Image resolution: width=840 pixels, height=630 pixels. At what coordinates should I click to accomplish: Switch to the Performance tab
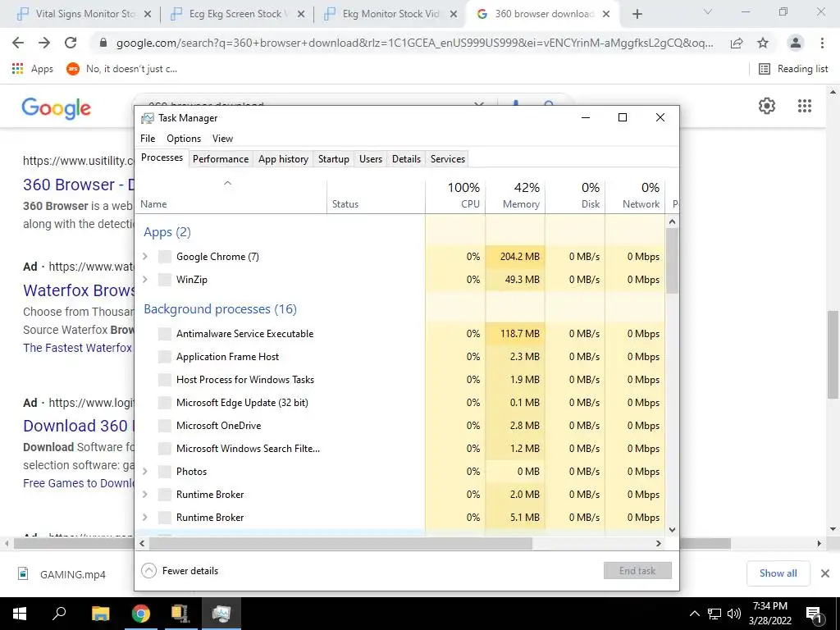(221, 159)
